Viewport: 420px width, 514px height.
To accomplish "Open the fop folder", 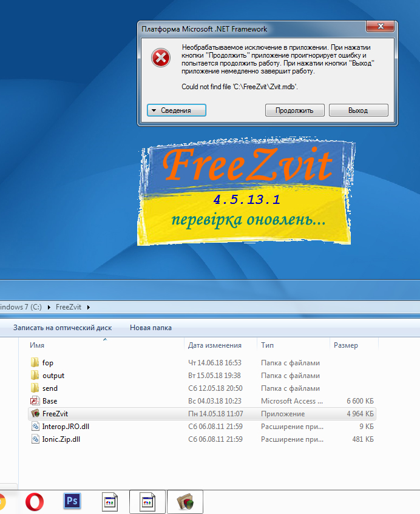I will click(x=47, y=363).
